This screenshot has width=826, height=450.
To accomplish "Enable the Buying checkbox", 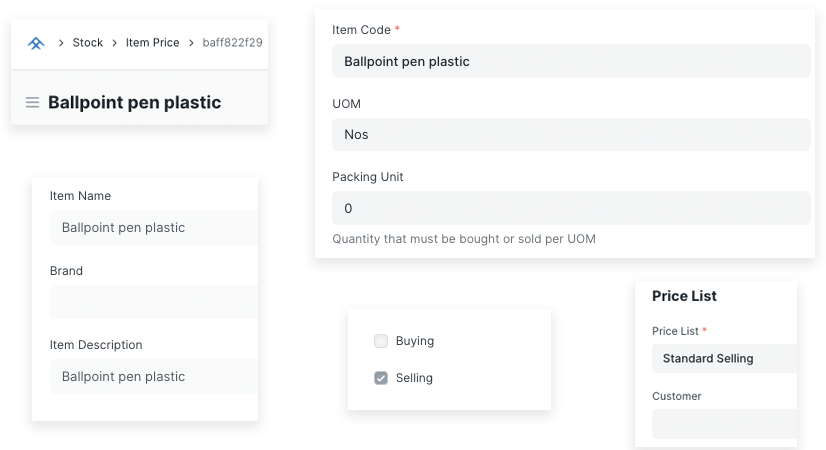I will tap(381, 341).
